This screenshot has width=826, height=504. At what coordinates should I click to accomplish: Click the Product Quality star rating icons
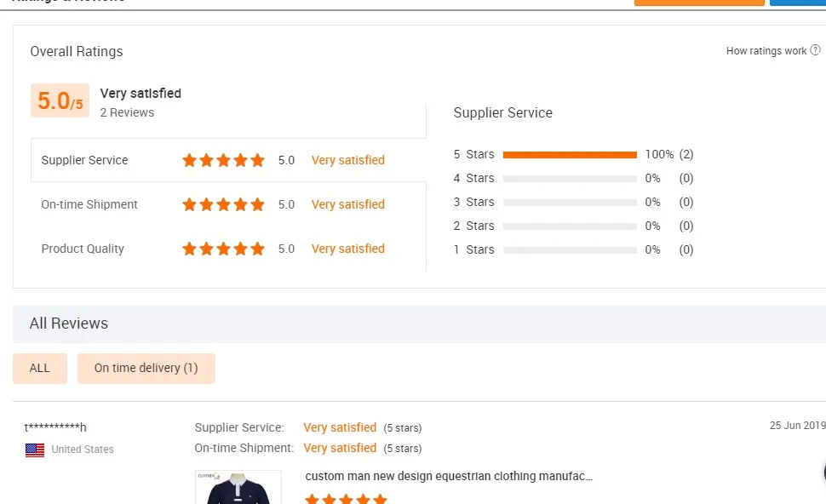coord(223,249)
